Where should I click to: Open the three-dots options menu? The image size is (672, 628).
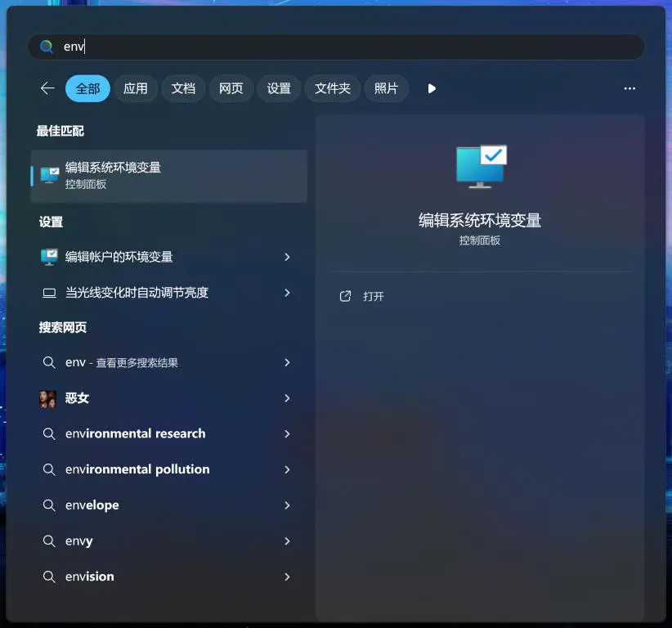click(x=629, y=88)
